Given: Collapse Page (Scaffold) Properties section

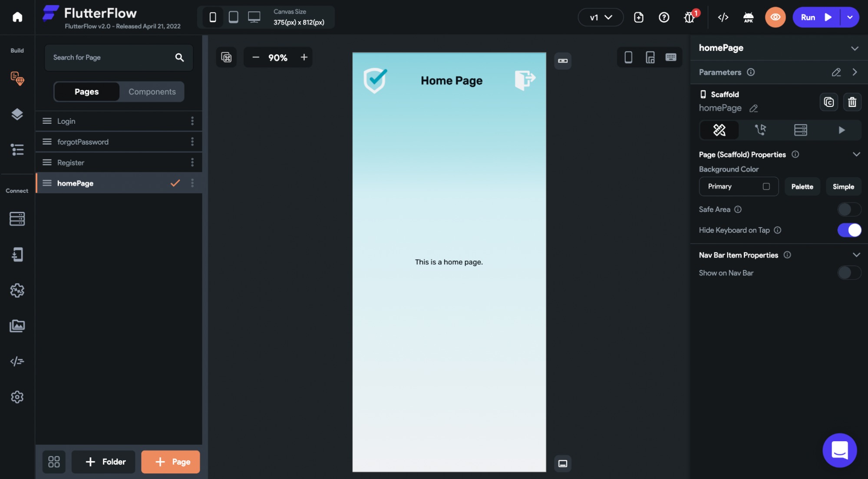Looking at the screenshot, I should pos(857,154).
